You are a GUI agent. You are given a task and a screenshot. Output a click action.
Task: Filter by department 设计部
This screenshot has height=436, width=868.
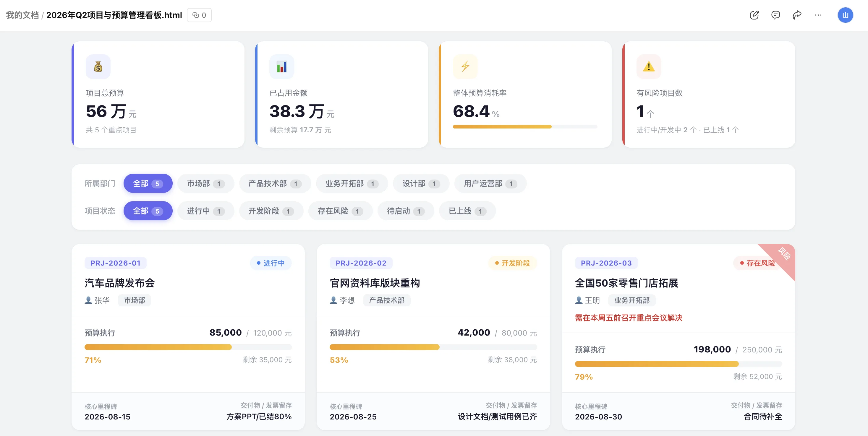pos(421,183)
